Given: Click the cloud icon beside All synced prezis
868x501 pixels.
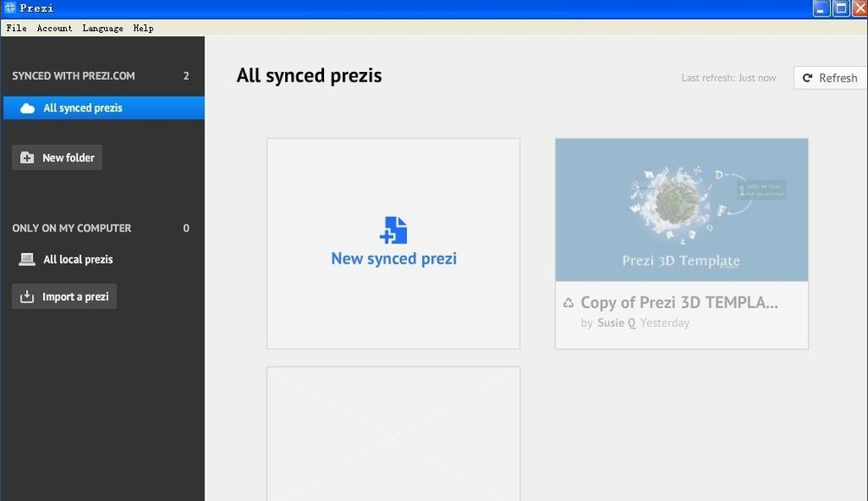Looking at the screenshot, I should point(27,108).
